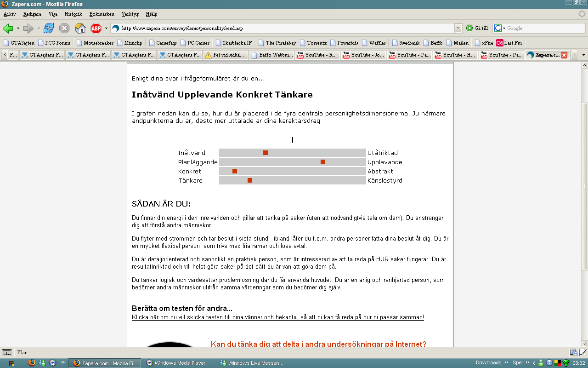
Task: Expand the URL bar history dropdown
Action: (458, 28)
